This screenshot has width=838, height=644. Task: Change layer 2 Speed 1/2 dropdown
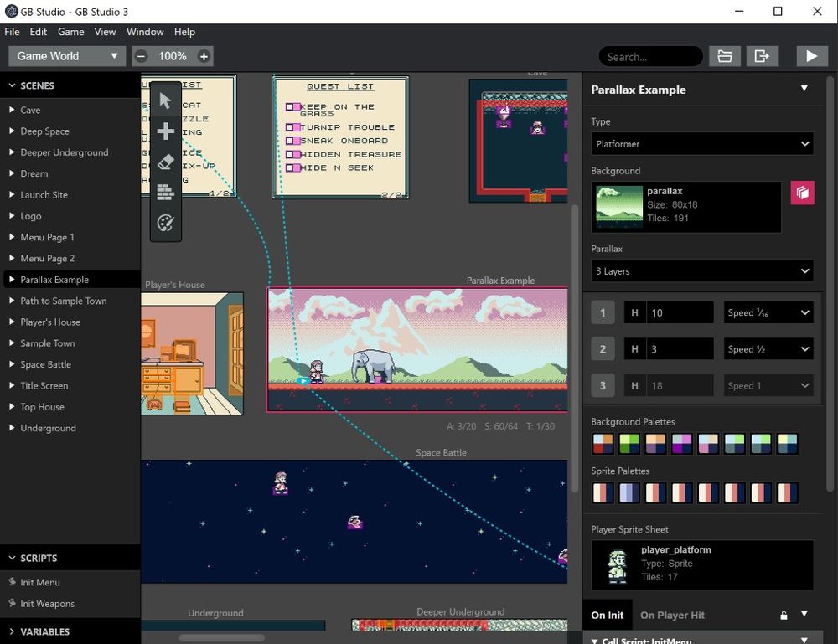tap(768, 348)
